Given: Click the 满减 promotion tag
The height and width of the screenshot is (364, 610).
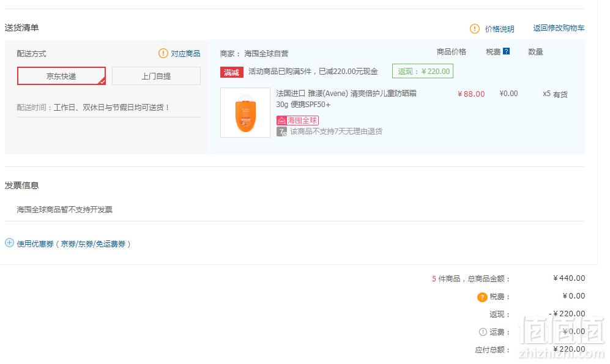Looking at the screenshot, I should [x=231, y=72].
